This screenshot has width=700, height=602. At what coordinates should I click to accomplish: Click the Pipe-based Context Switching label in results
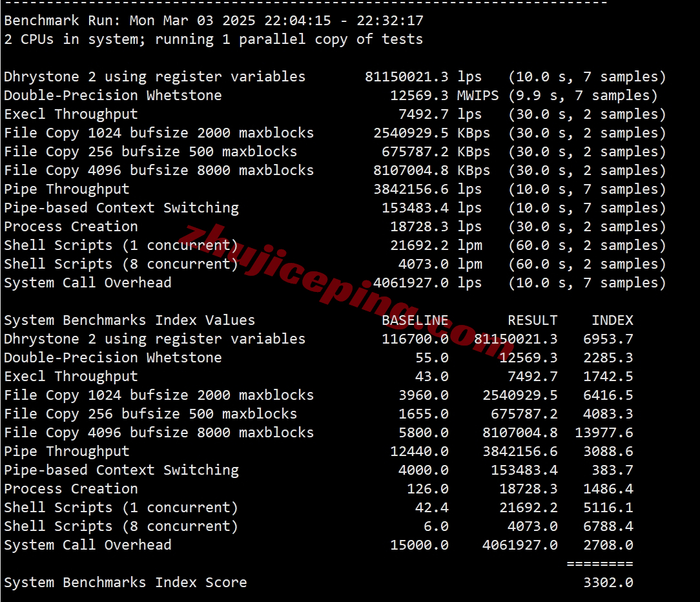(x=121, y=208)
